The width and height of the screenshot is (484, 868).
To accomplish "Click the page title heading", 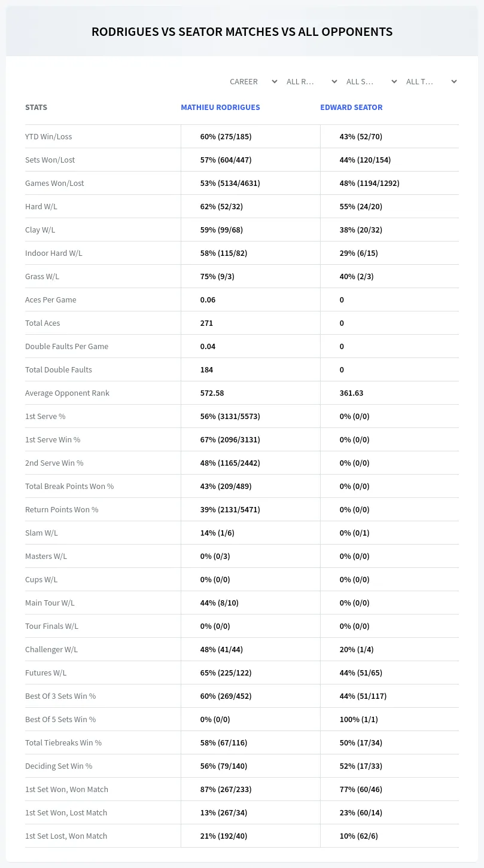I will pyautogui.click(x=242, y=32).
